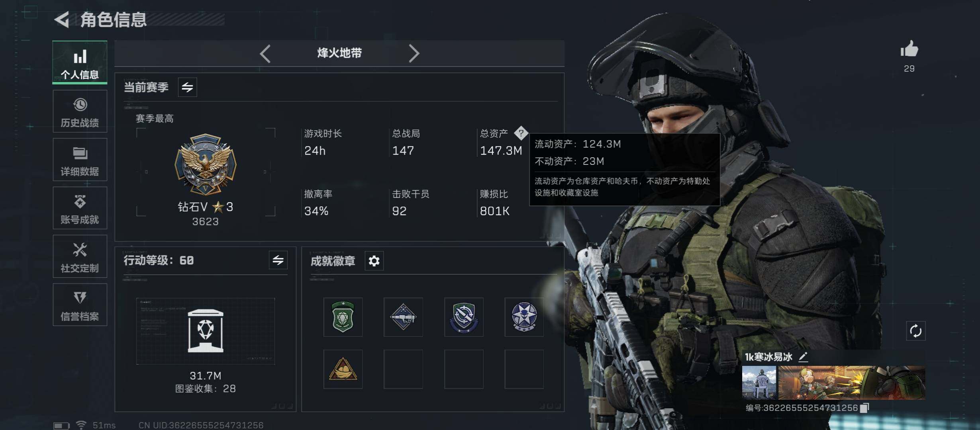980x430 pixels.
Task: Toggle season view next to 当前赛季
Action: pos(187,87)
